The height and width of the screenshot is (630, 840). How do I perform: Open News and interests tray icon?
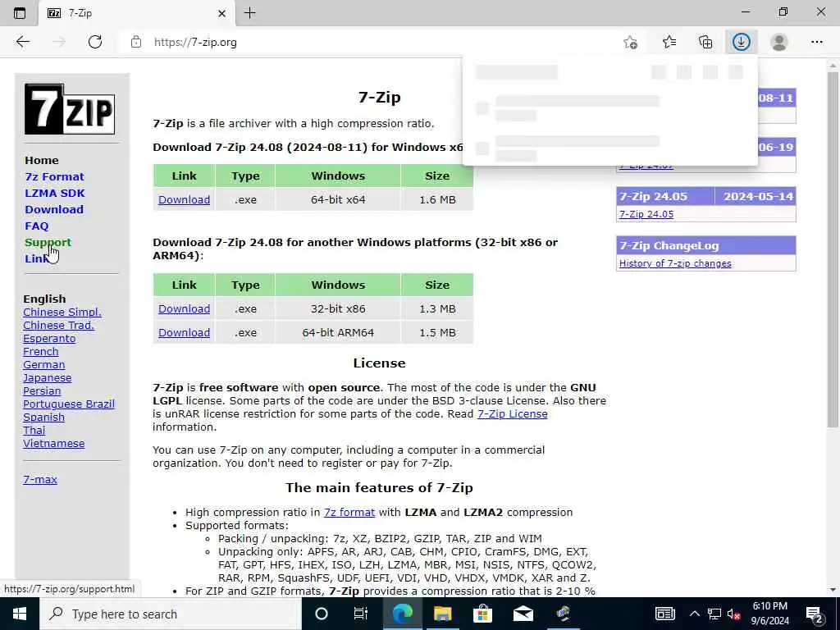(x=664, y=614)
